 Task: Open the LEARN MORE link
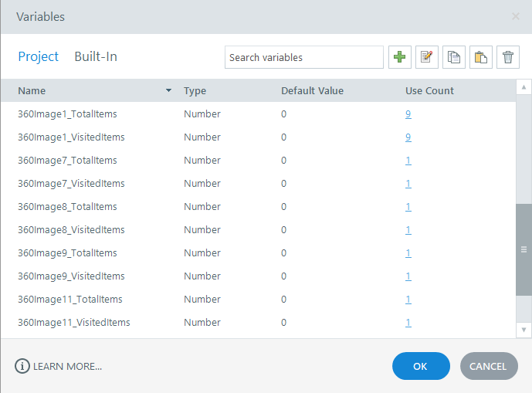[67, 366]
